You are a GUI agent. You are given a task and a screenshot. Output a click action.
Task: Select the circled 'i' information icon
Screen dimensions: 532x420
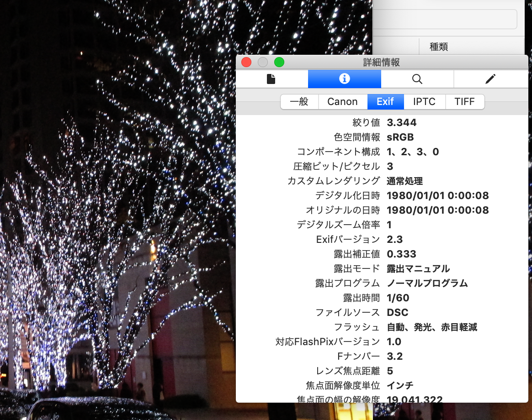(344, 79)
